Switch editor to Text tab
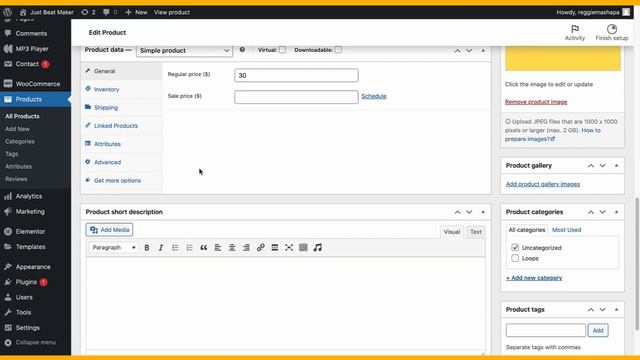The width and height of the screenshot is (640, 360). coord(476,231)
